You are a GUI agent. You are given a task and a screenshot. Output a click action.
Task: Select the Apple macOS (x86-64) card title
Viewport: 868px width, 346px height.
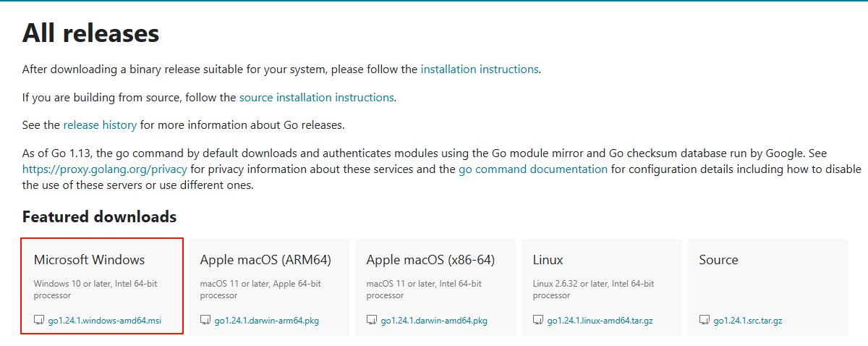(x=430, y=260)
